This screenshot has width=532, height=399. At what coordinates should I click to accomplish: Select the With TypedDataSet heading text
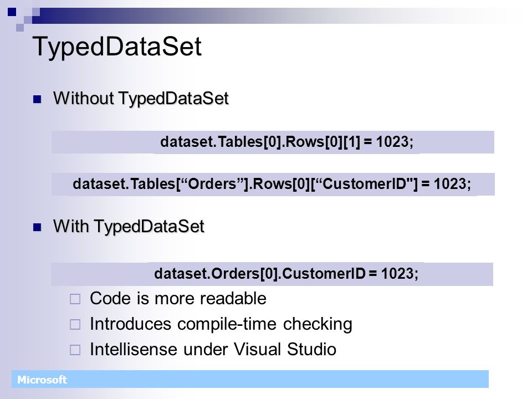coord(129,227)
